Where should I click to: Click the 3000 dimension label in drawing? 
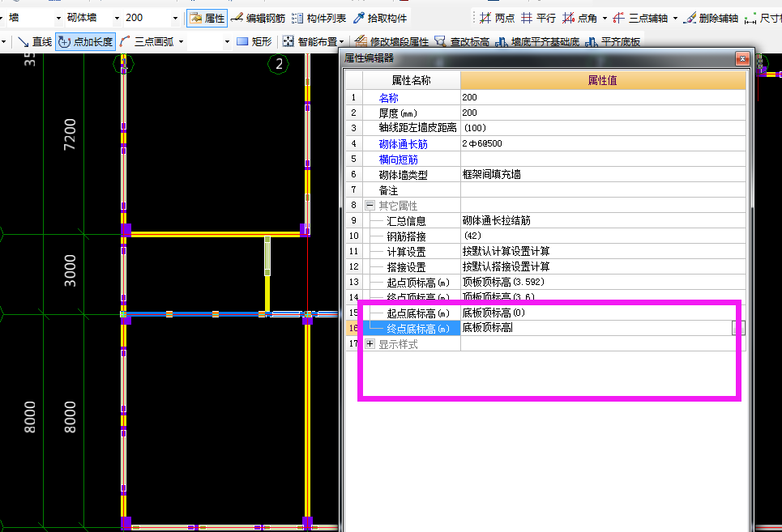click(70, 270)
